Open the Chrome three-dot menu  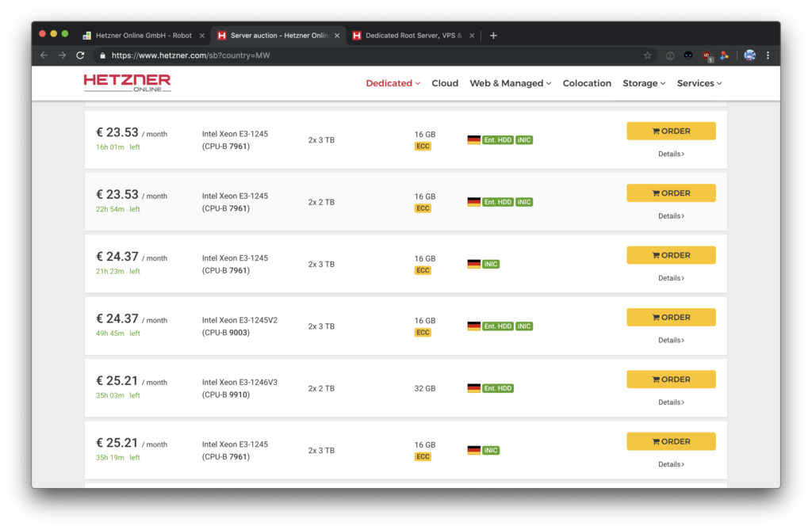pyautogui.click(x=768, y=55)
